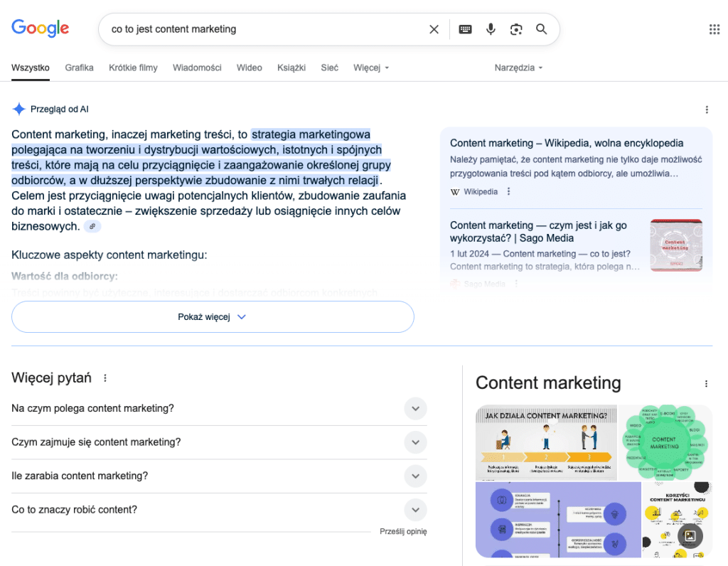
Task: Click the 'Wartość dla odbiorcy:' subheading
Action: (65, 277)
